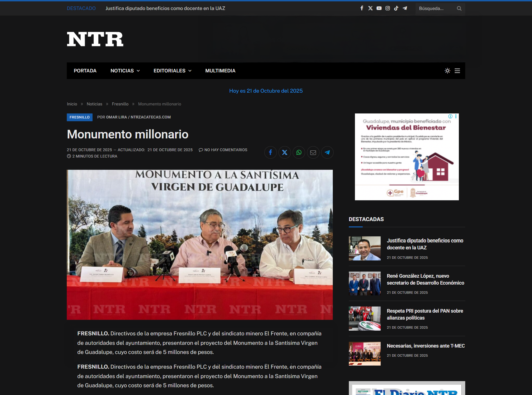Open the article's main press conference photo
The height and width of the screenshot is (395, 532).
(x=200, y=245)
